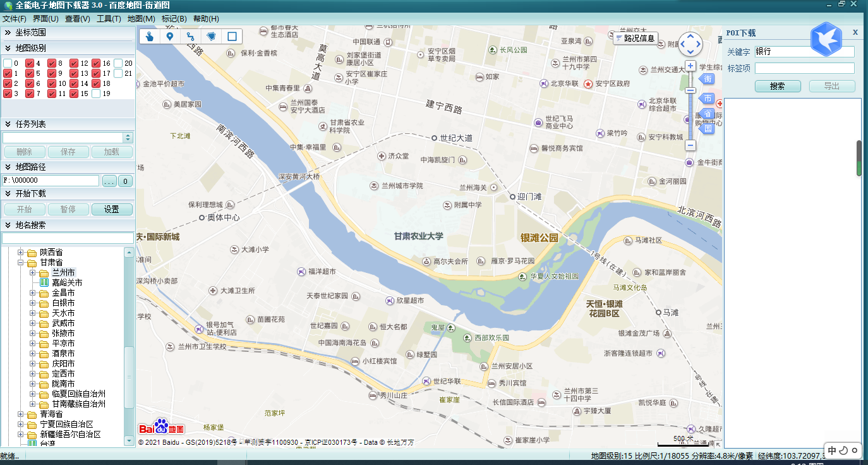Click the ... browse button for map path
The height and width of the screenshot is (465, 868).
click(x=109, y=181)
